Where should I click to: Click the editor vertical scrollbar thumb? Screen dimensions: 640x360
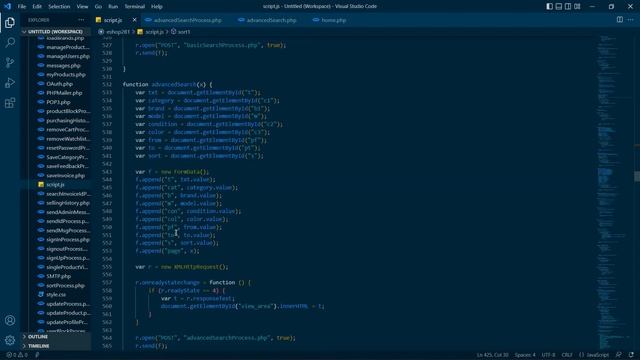click(x=637, y=176)
